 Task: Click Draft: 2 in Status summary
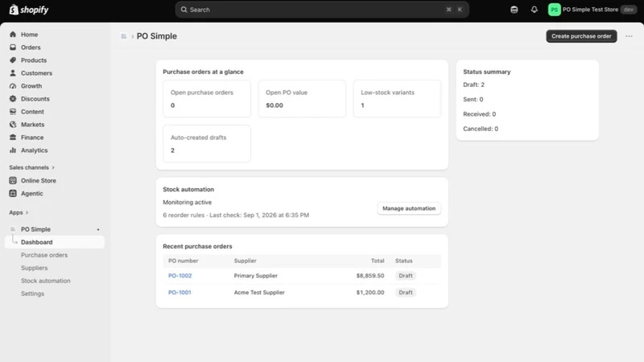(473, 84)
